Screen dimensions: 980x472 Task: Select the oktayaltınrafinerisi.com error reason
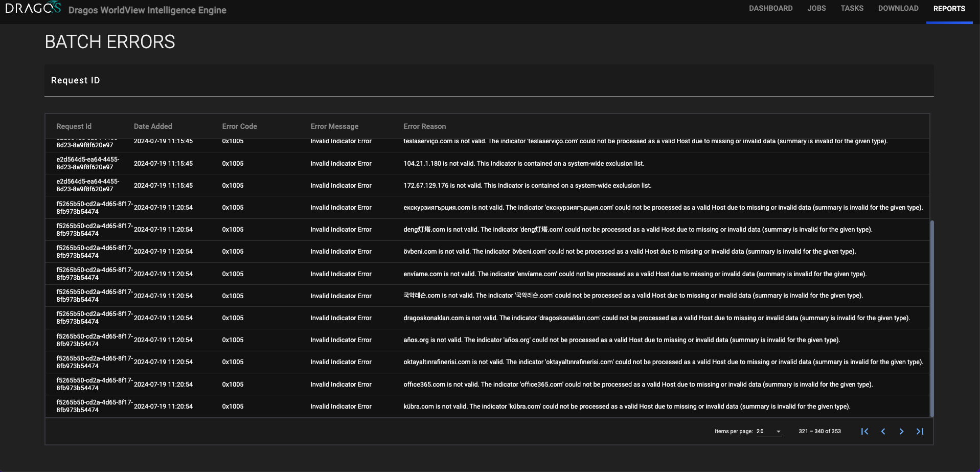pyautogui.click(x=663, y=362)
